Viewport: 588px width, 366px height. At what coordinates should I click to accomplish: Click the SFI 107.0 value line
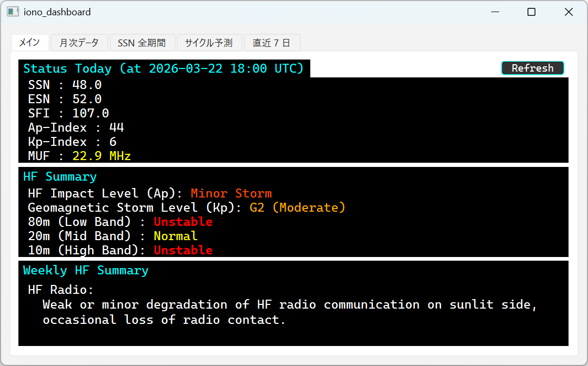tap(68, 113)
